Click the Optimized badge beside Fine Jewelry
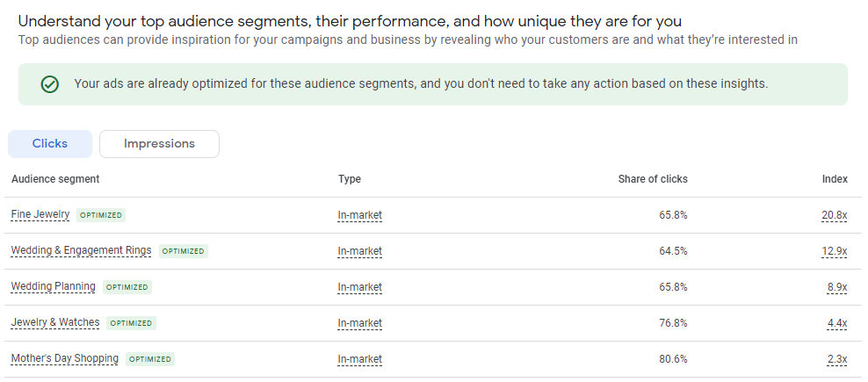This screenshot has width=868, height=382. tap(101, 215)
